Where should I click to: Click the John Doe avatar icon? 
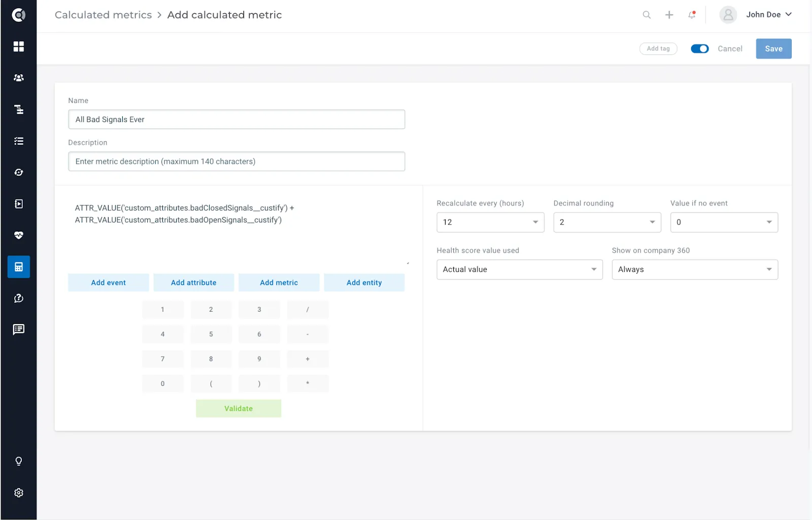728,15
